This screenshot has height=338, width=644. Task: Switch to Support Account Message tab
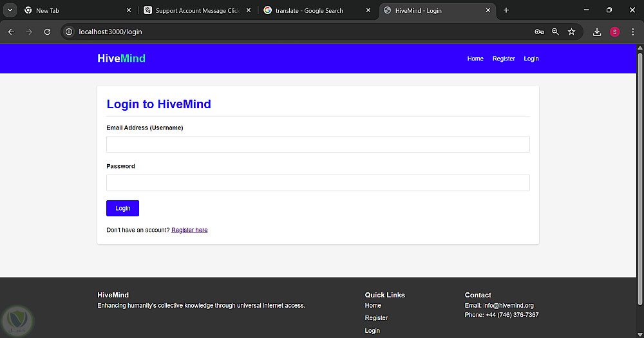197,11
